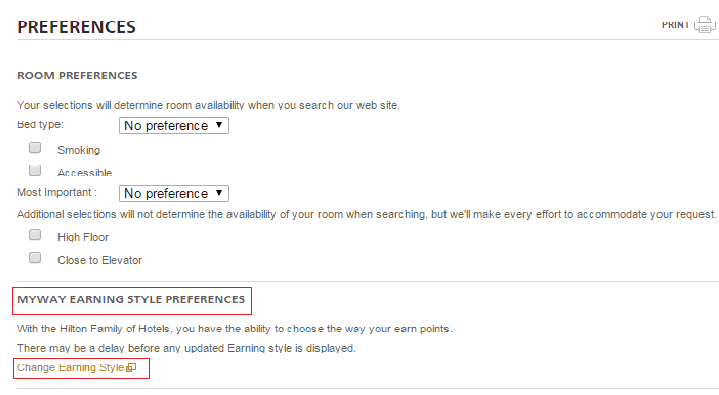This screenshot has width=719, height=395.
Task: Follow the Change Earning Style link
Action: [x=70, y=367]
